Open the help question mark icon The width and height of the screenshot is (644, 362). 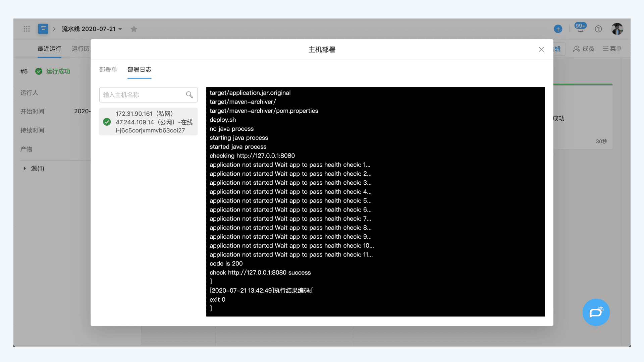pyautogui.click(x=598, y=29)
